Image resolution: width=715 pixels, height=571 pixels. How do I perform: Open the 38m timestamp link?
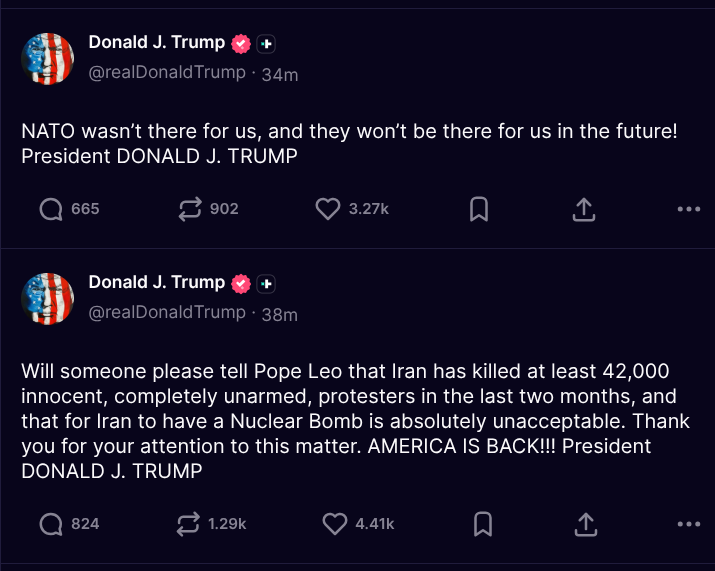click(279, 313)
